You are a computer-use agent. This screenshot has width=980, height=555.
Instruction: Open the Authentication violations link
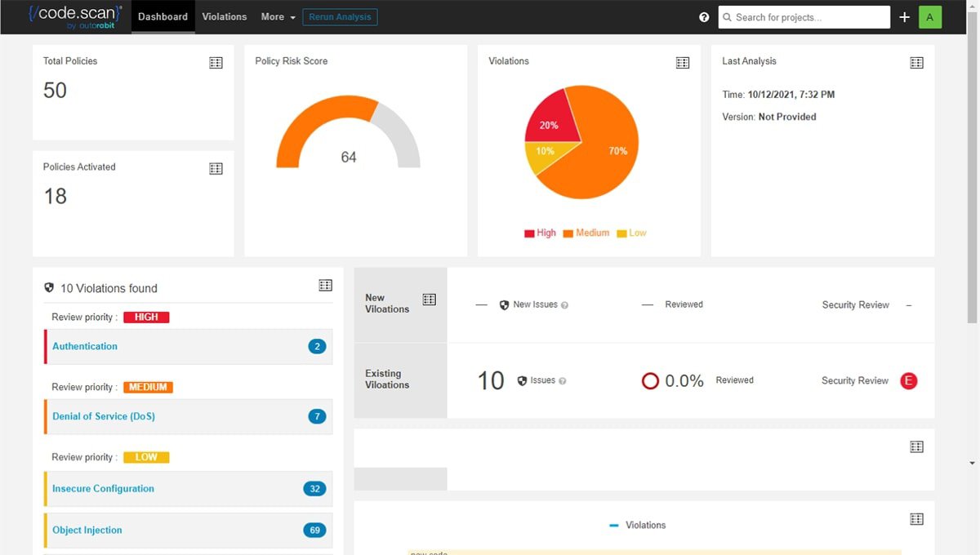point(83,346)
